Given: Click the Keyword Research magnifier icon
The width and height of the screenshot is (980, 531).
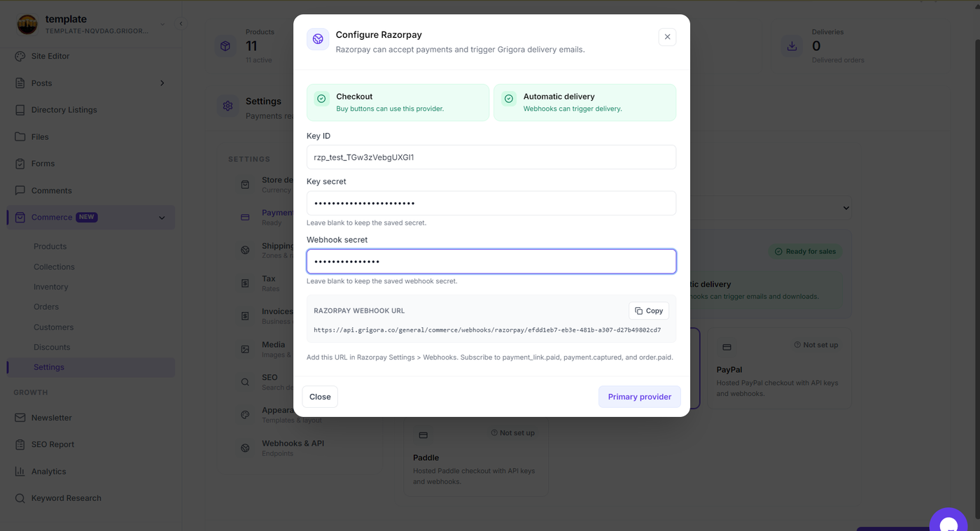Looking at the screenshot, I should click(20, 498).
